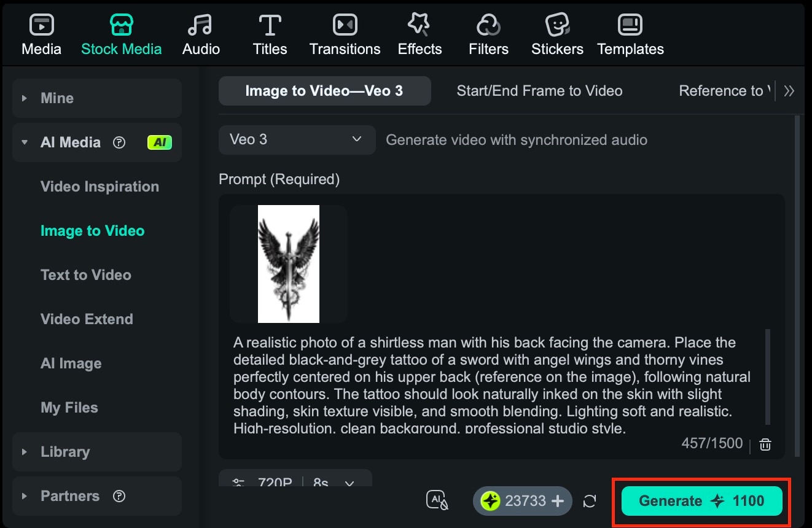Screen dimensions: 812x528
Task: Open the Filters panel
Action: coord(488,33)
